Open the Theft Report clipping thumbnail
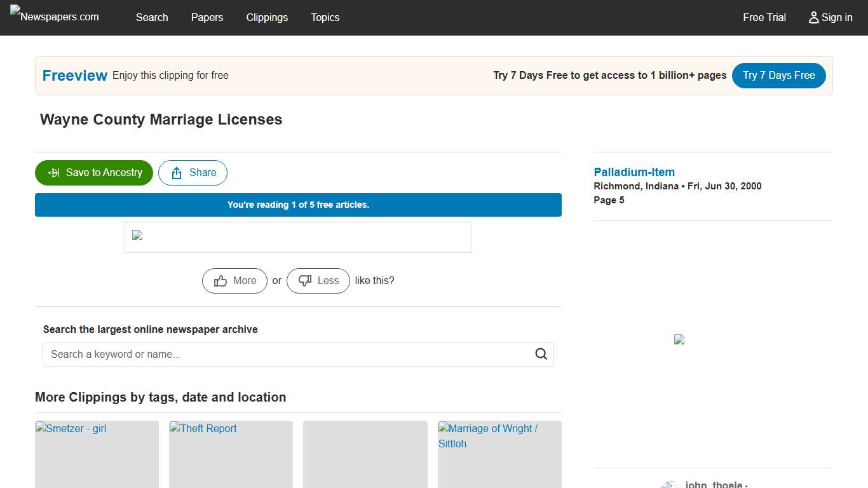Screen dimensions: 868x488 pyautogui.click(x=231, y=454)
